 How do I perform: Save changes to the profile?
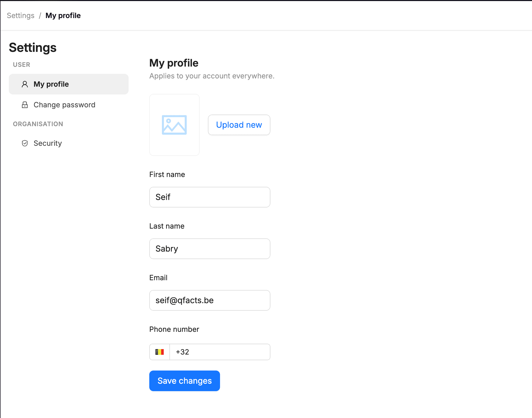point(185,381)
